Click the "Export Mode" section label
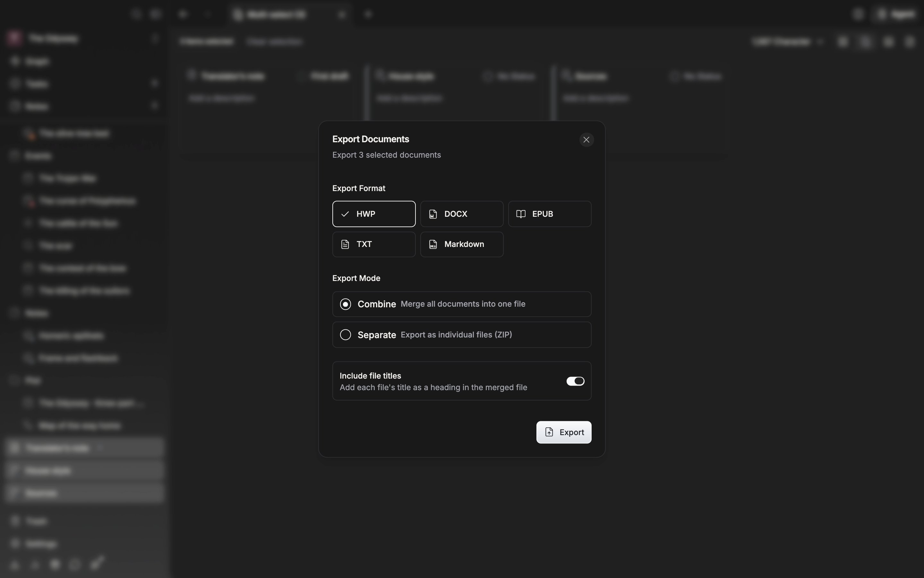Screen dimensions: 924x578 [356, 278]
